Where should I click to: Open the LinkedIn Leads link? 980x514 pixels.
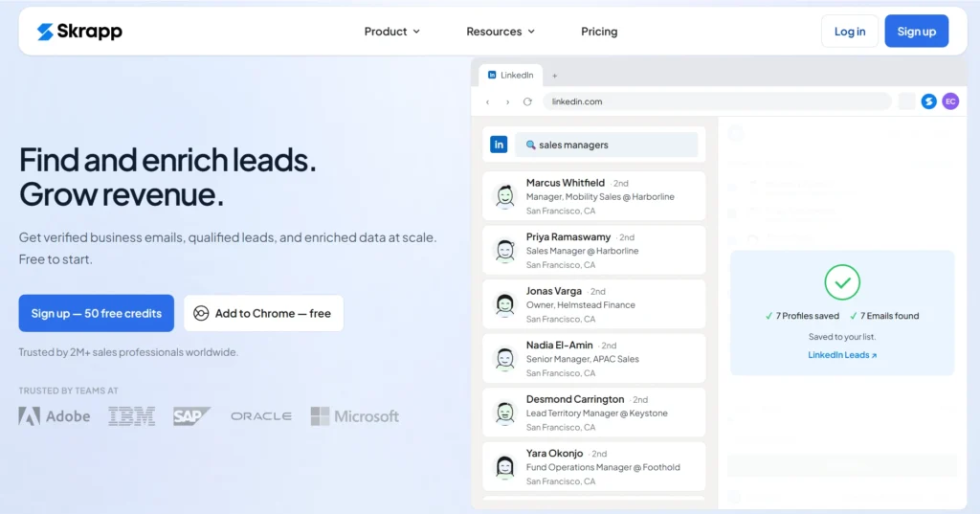(x=842, y=354)
